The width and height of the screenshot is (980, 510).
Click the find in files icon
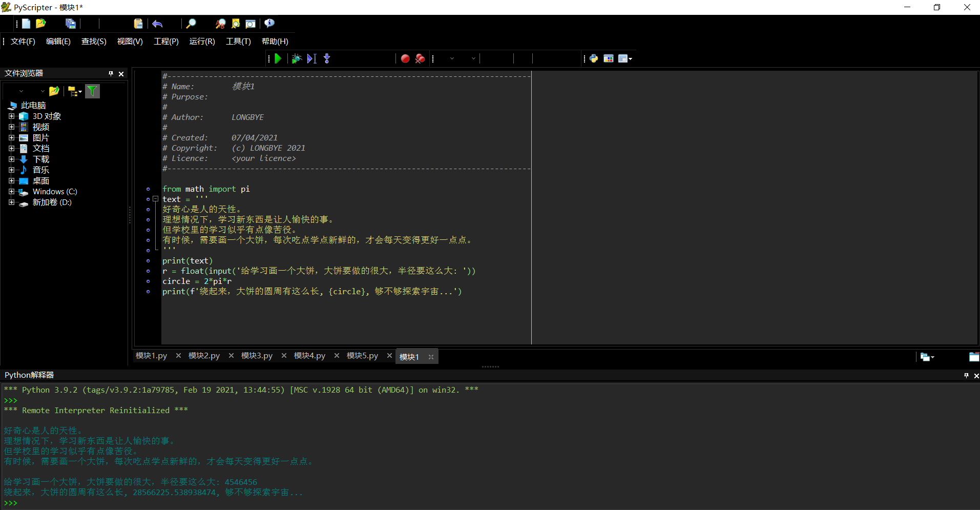tap(236, 24)
